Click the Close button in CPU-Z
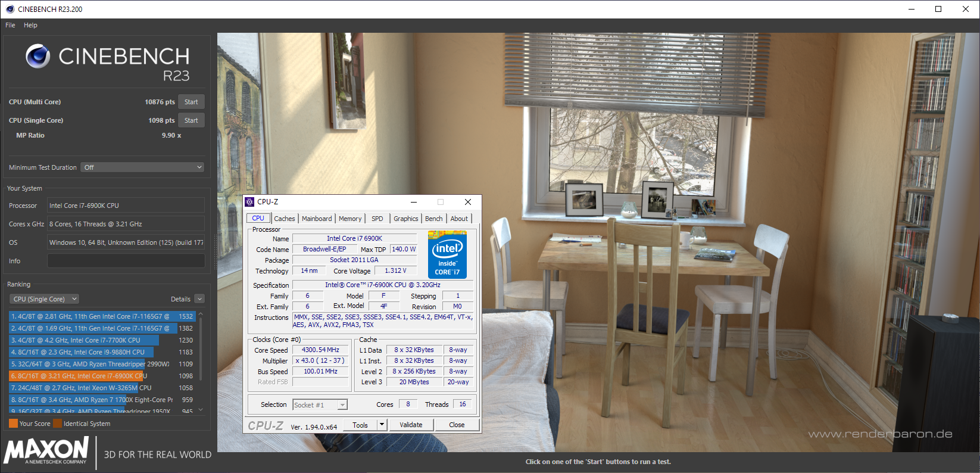 pyautogui.click(x=457, y=425)
